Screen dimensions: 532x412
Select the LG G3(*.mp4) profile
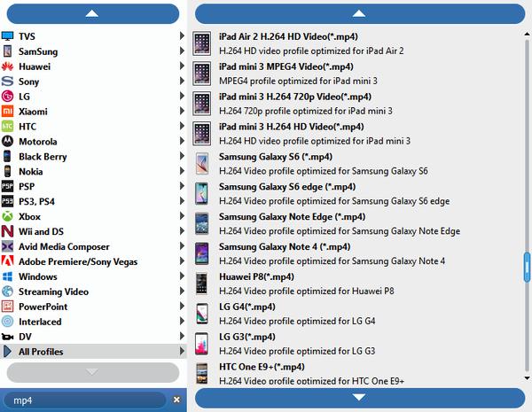pyautogui.click(x=356, y=344)
